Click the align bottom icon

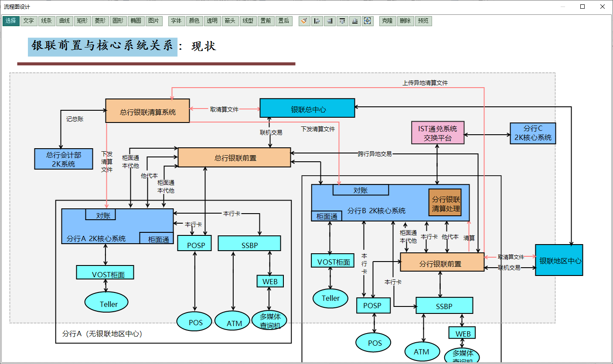coord(355,21)
